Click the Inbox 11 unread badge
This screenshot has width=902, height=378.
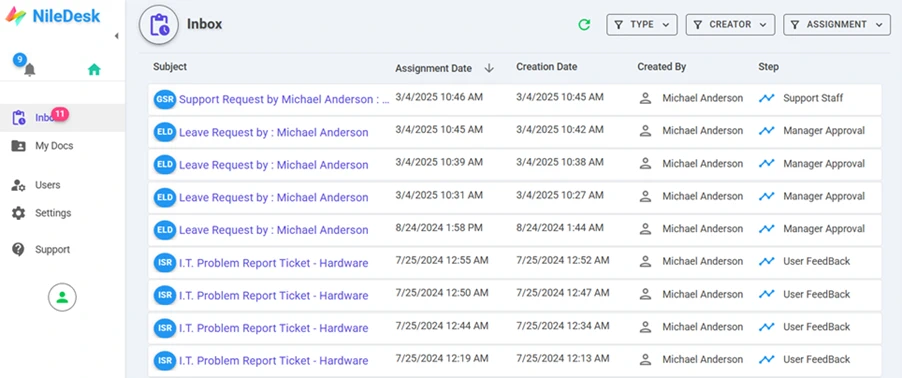[60, 113]
